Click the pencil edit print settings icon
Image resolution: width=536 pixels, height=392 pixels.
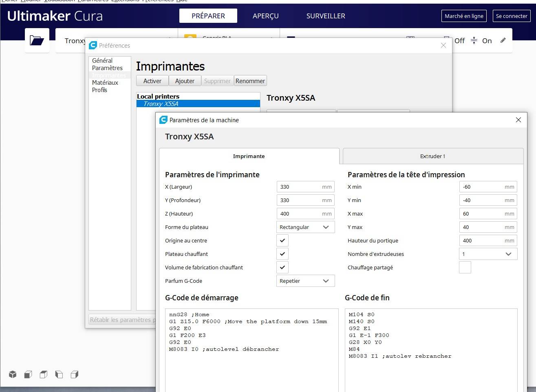point(503,40)
